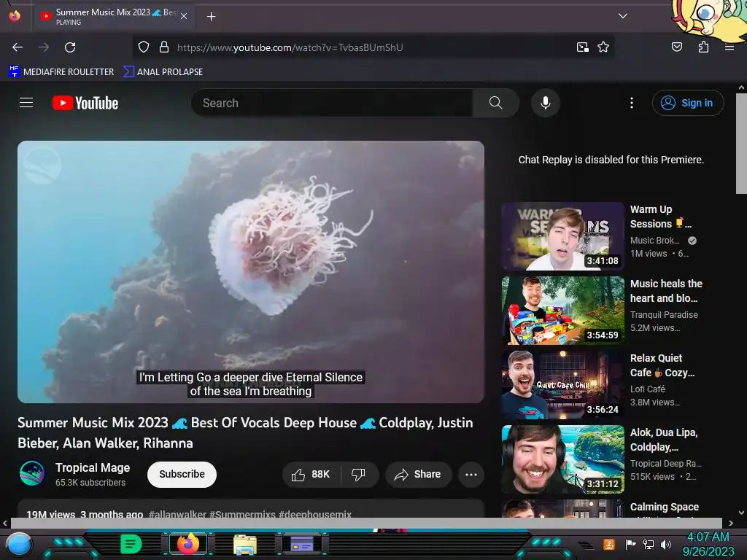
Task: Open the volume speaker tray icon
Action: click(x=666, y=544)
